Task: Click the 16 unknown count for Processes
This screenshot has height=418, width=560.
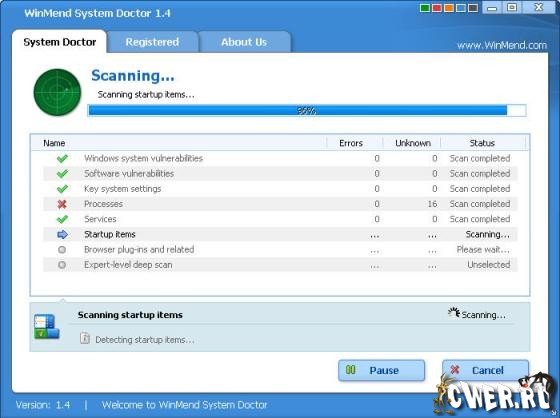Action: (x=432, y=204)
